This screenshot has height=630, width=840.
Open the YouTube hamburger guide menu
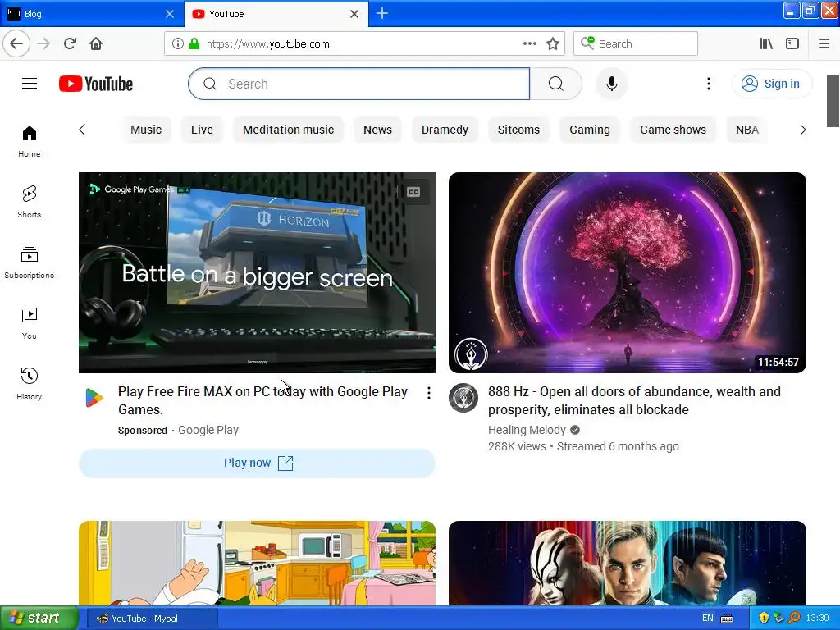(x=30, y=84)
